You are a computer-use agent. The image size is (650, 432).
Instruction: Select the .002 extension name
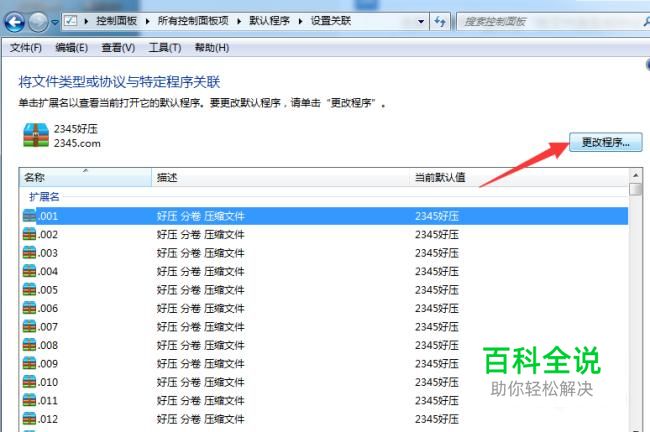(48, 235)
